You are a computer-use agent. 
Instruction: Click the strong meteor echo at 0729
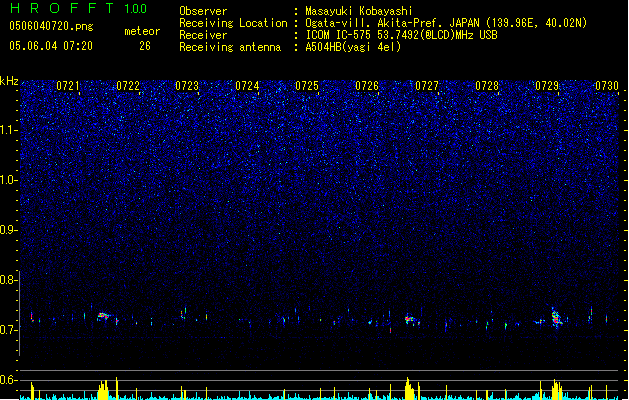556,318
